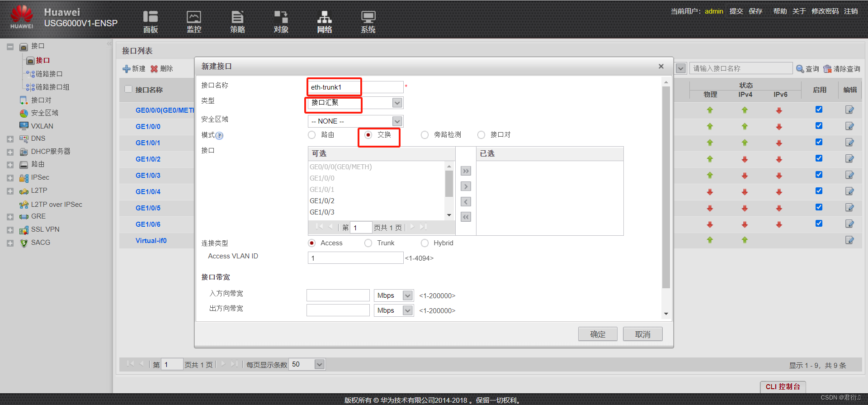Open 入方向带宽 Mbps unit dropdown
The height and width of the screenshot is (405, 868).
coord(408,295)
